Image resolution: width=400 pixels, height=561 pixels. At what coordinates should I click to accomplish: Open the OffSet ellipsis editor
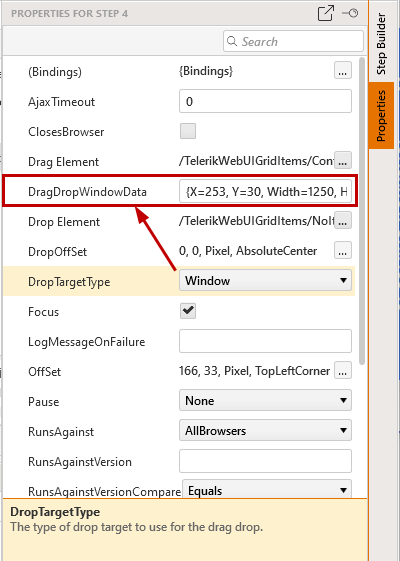coord(343,371)
